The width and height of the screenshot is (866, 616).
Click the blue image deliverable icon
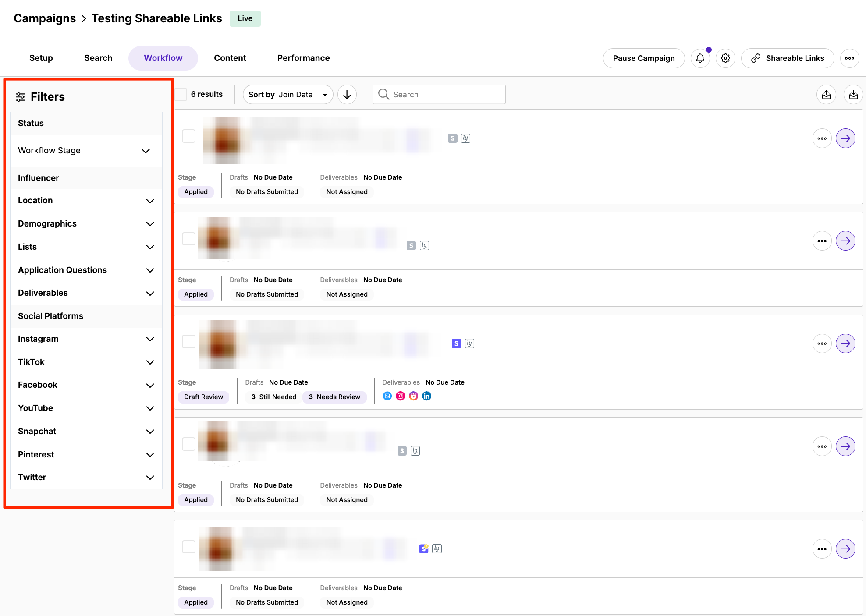pyautogui.click(x=387, y=396)
